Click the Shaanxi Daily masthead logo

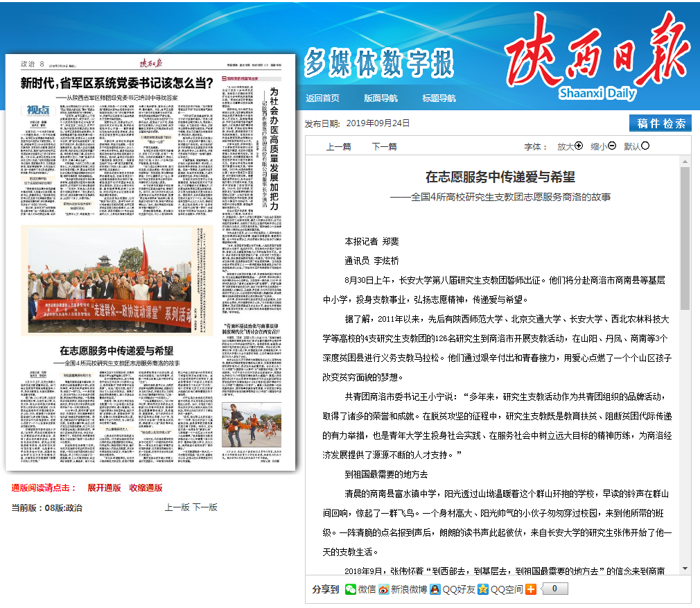click(597, 55)
